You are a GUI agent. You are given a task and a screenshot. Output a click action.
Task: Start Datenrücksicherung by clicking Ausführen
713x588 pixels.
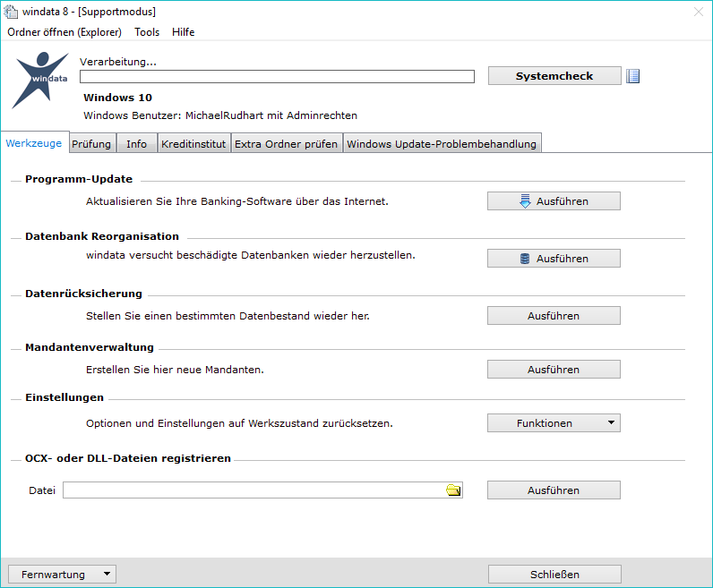click(554, 315)
